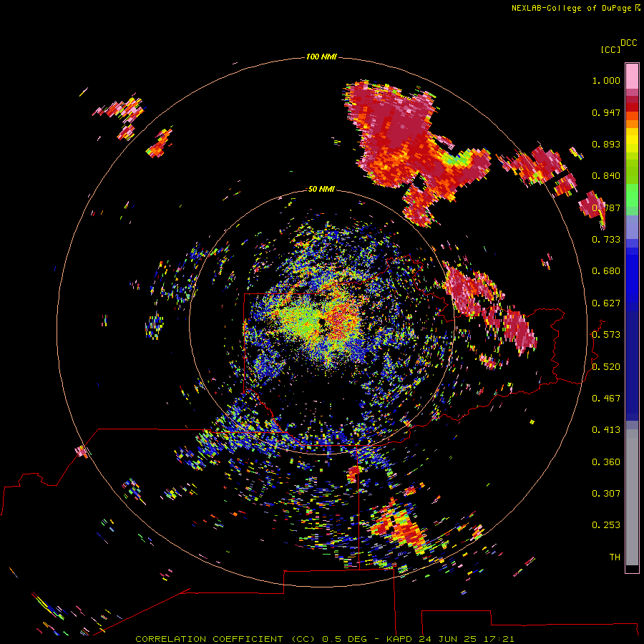Click the Correlation Coefficient caption at bottom
Screen dimensions: 644x644
325,639
